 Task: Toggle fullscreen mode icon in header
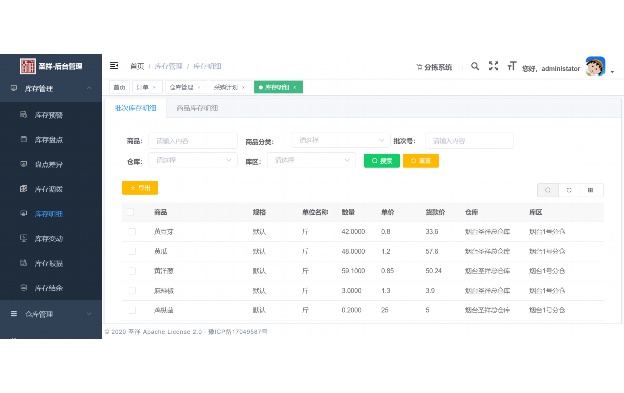pyautogui.click(x=493, y=66)
